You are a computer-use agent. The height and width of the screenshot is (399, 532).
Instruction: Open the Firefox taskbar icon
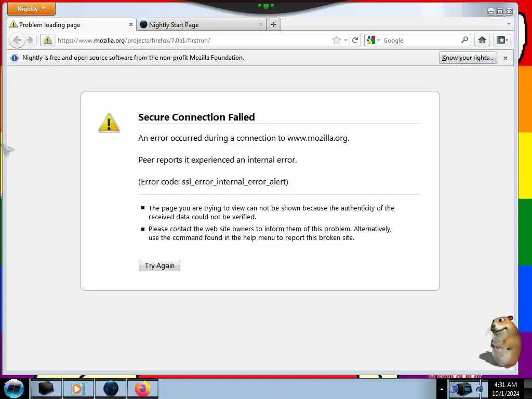tap(143, 389)
